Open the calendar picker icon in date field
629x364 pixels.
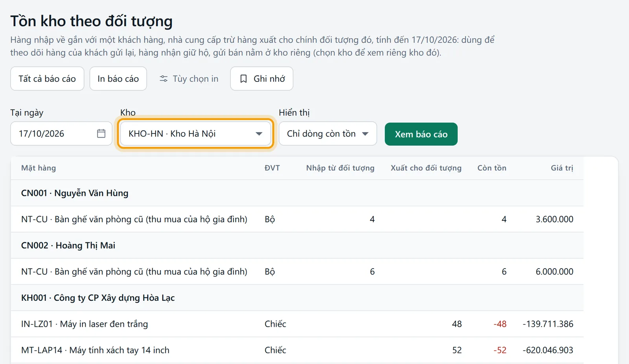coord(101,134)
